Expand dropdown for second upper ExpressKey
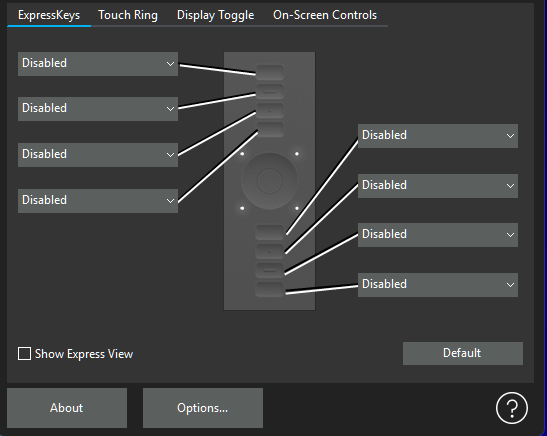This screenshot has width=547, height=436. tap(98, 109)
